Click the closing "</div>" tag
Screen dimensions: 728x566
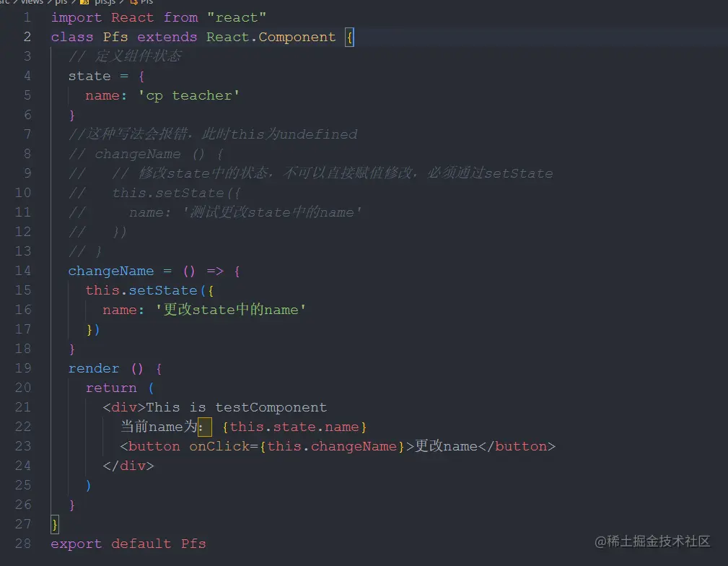pyautogui.click(x=128, y=466)
